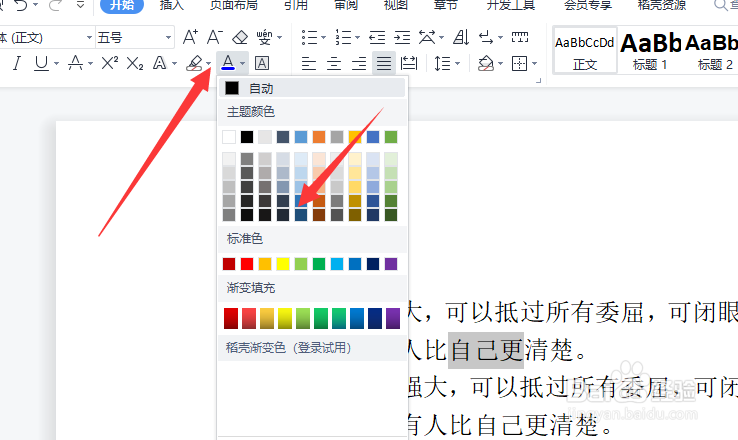This screenshot has width=738, height=440.
Task: Click the tab stops ruler icon
Action: pyautogui.click(x=520, y=37)
